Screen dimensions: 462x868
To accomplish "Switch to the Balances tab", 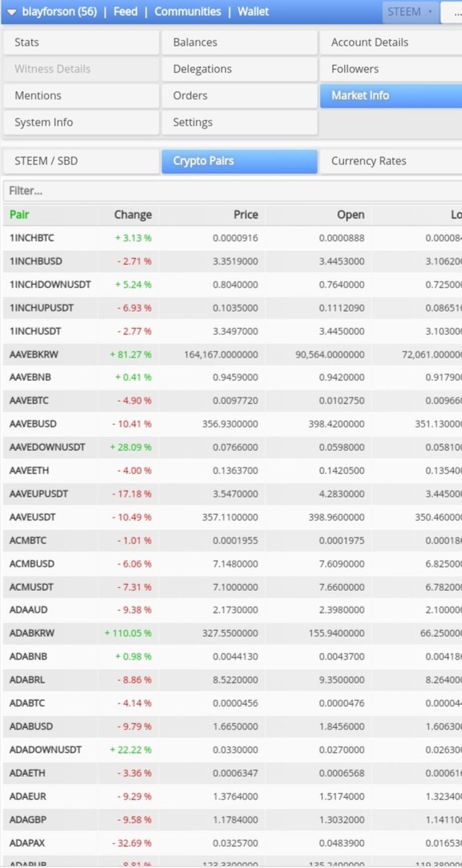I will point(239,43).
